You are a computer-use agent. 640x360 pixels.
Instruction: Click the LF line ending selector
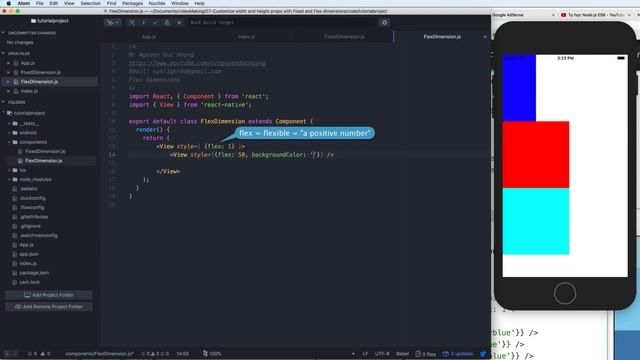(x=365, y=354)
